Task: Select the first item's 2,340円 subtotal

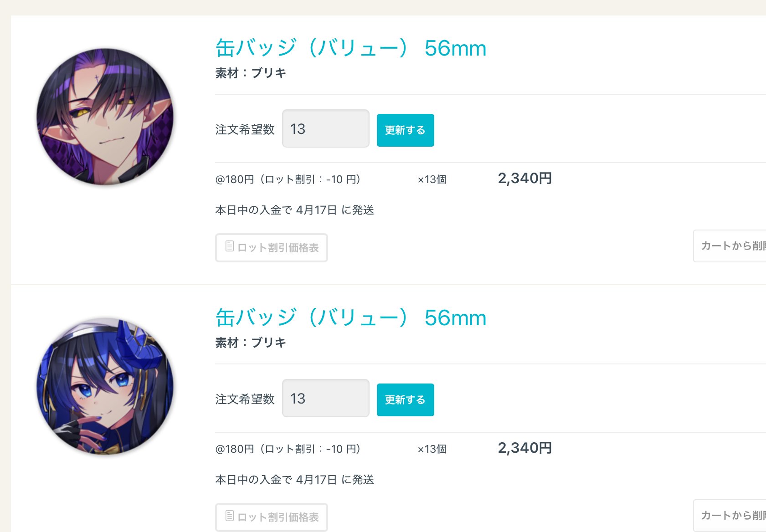Action: point(525,178)
